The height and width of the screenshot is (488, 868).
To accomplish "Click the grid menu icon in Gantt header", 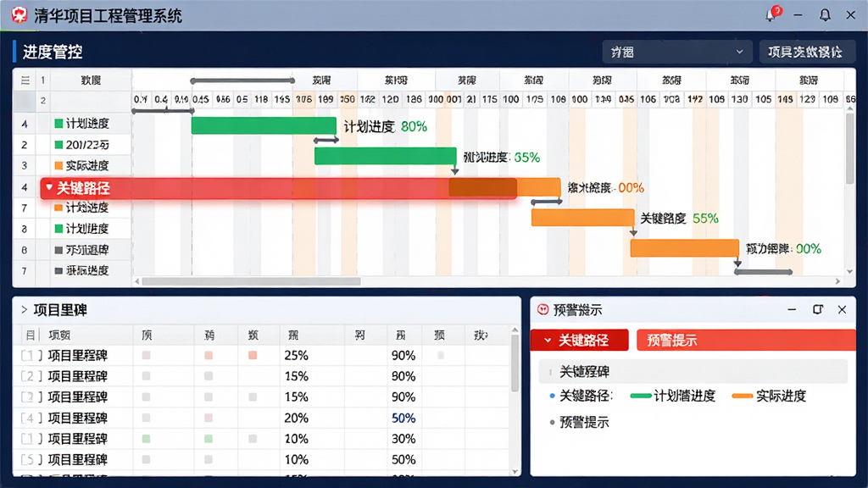I will tap(25, 80).
